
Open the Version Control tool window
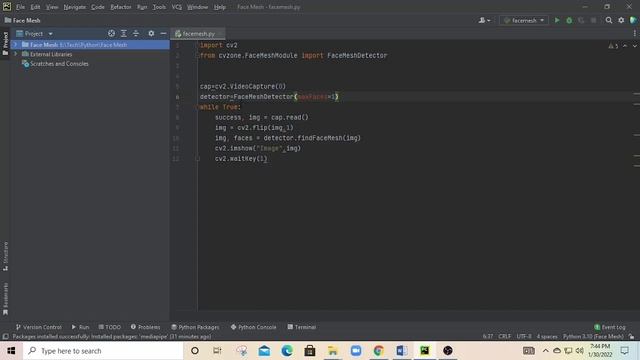click(38, 327)
